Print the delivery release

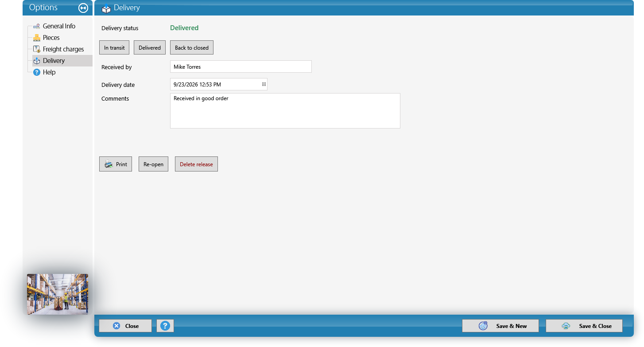coord(116,164)
